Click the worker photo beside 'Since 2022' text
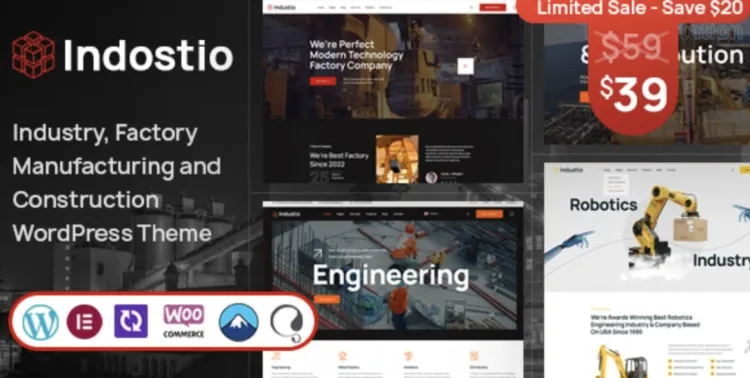 coord(397,159)
